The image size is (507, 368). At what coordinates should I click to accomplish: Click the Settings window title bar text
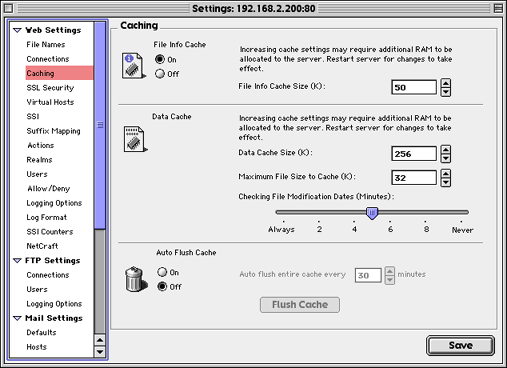click(x=253, y=8)
